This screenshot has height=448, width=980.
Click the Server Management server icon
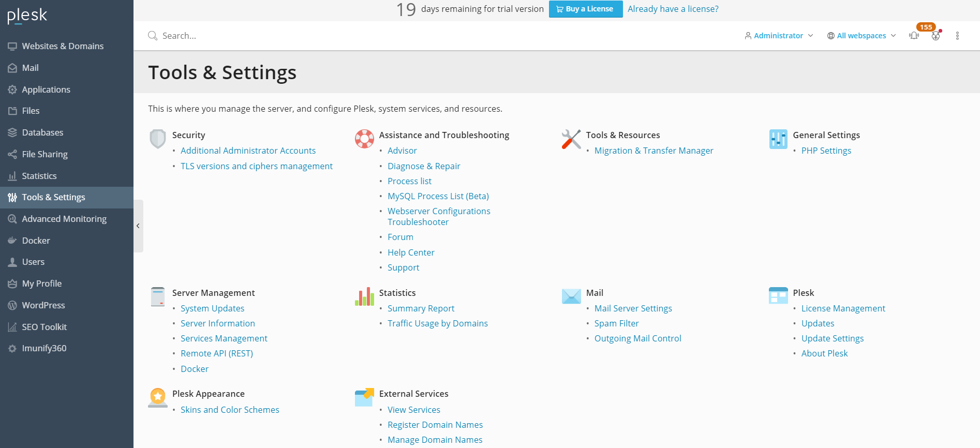click(x=158, y=296)
